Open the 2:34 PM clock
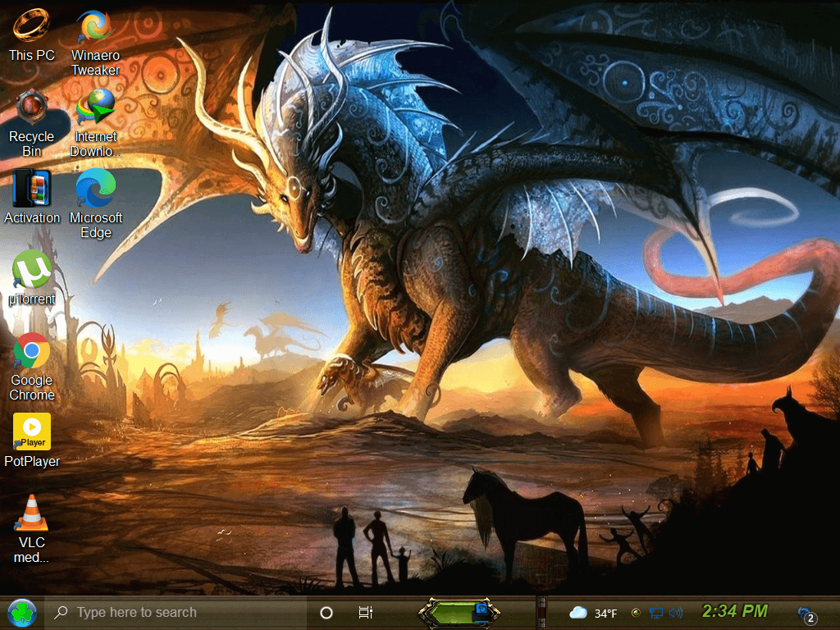 pyautogui.click(x=734, y=611)
